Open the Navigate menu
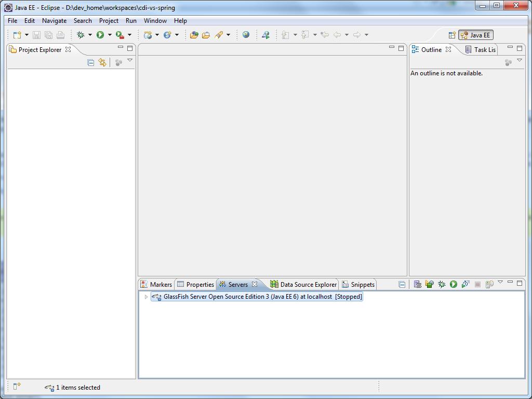Viewport: 532px width, 399px height. tap(54, 21)
